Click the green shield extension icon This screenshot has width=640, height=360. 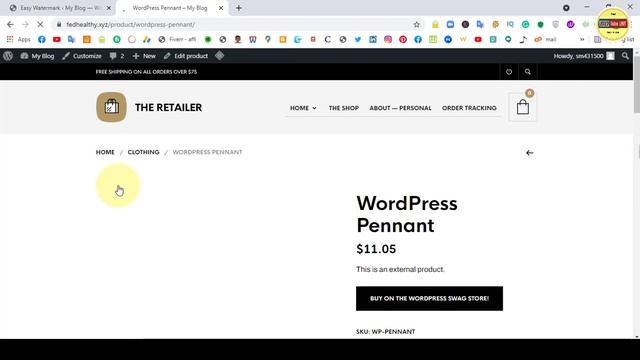click(x=540, y=24)
